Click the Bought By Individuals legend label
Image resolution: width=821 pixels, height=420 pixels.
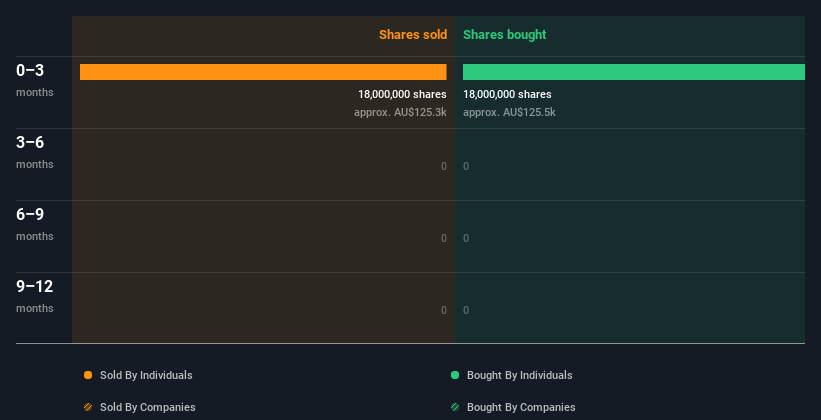pos(519,375)
